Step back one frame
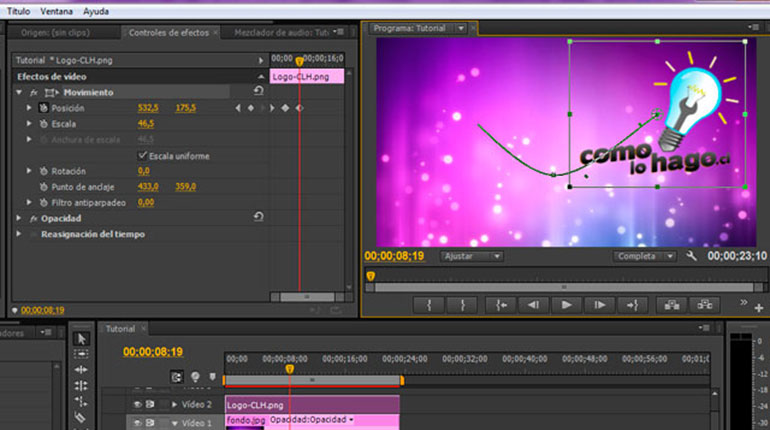Screen dimensions: 770x430 (533, 305)
